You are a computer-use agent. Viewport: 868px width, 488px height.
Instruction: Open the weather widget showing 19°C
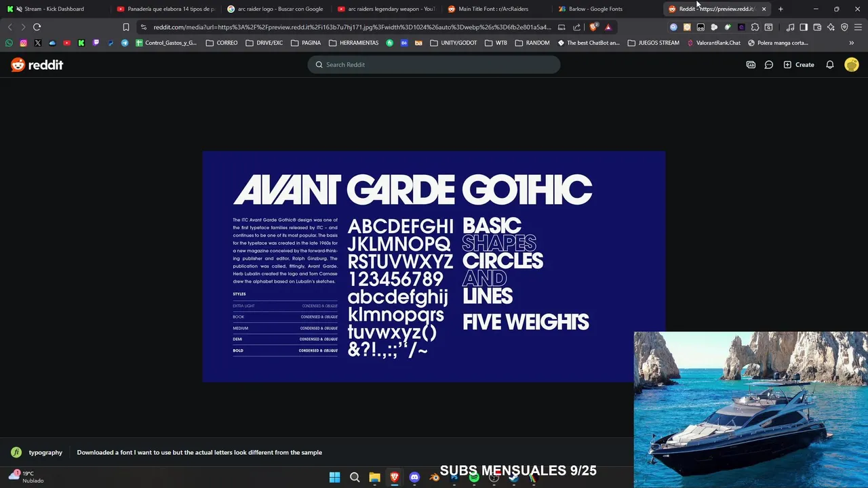(26, 477)
